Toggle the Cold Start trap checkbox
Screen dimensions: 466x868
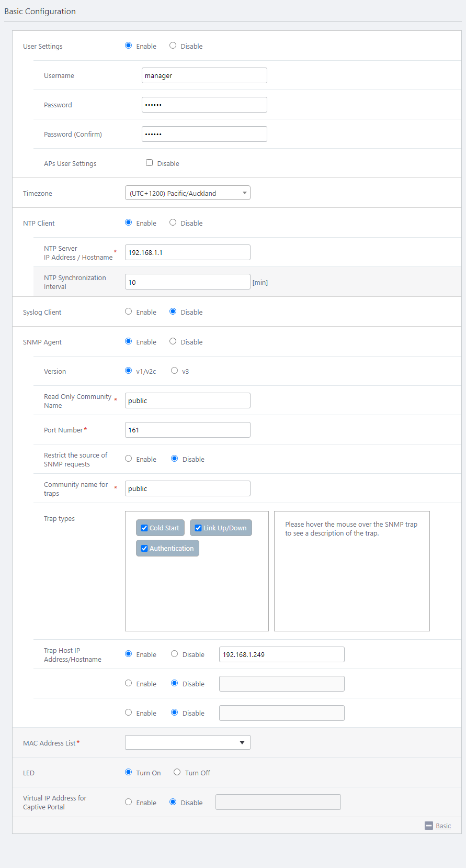[144, 528]
